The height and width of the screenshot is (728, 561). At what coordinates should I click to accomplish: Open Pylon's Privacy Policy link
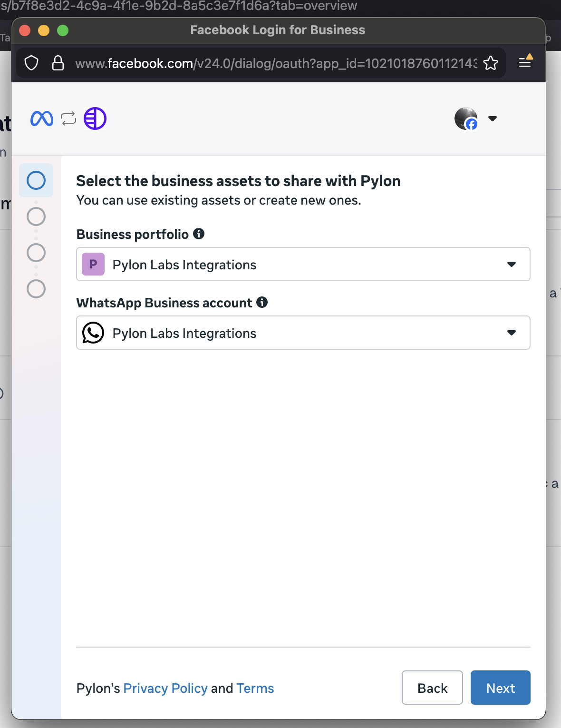pyautogui.click(x=165, y=688)
